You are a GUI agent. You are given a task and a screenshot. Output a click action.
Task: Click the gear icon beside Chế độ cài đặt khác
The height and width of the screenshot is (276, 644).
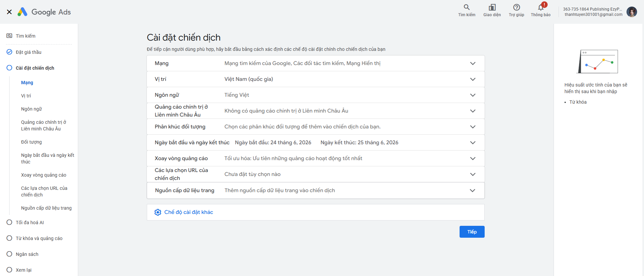(158, 212)
